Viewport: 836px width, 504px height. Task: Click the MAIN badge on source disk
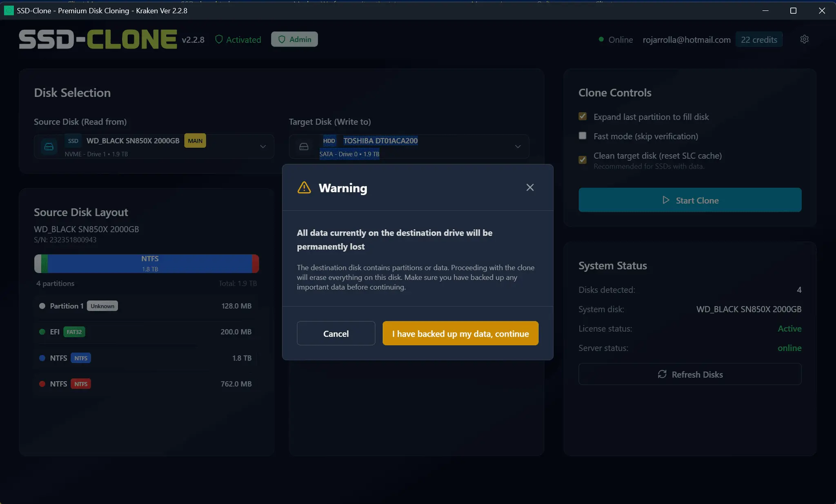(x=195, y=141)
